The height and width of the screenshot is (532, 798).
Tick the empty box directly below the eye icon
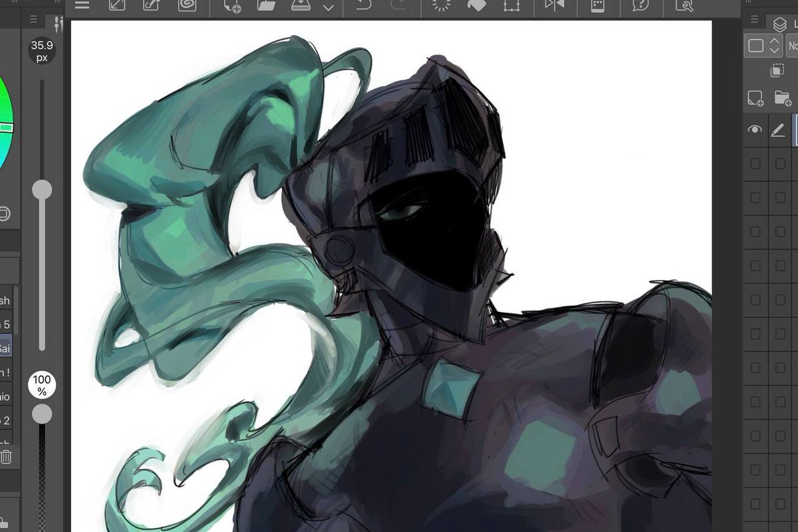pos(755,164)
